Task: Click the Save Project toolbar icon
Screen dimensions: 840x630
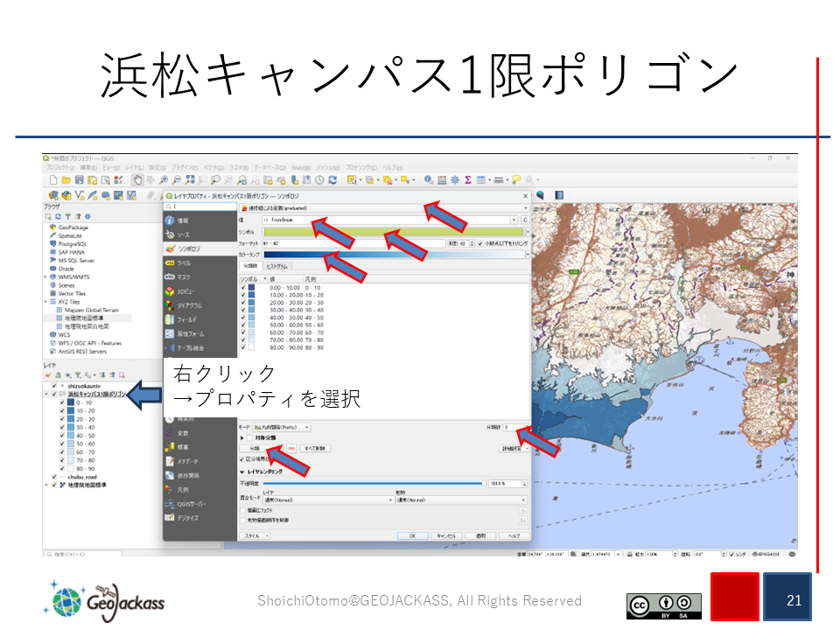Action: [79, 179]
